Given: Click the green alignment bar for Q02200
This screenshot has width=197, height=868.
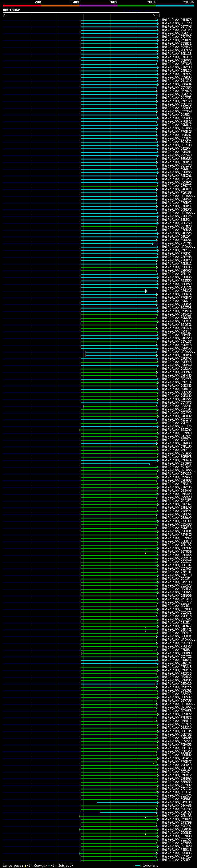Looking at the screenshot, I should tap(119, 369).
